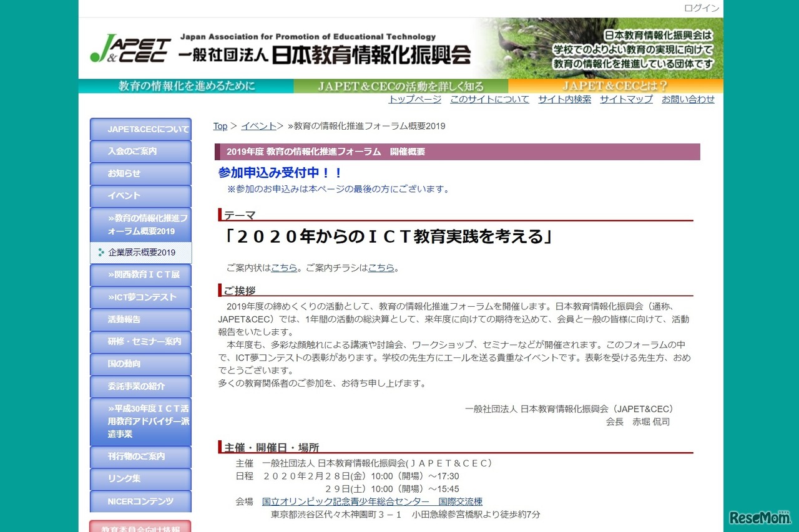Click お知らせ in the sidebar
The height and width of the screenshot is (532, 799).
coord(140,173)
